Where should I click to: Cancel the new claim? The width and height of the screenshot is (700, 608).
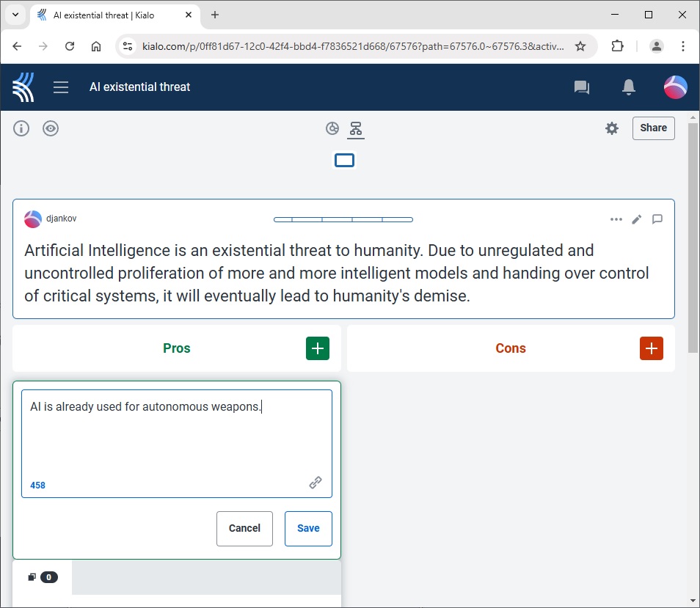244,529
